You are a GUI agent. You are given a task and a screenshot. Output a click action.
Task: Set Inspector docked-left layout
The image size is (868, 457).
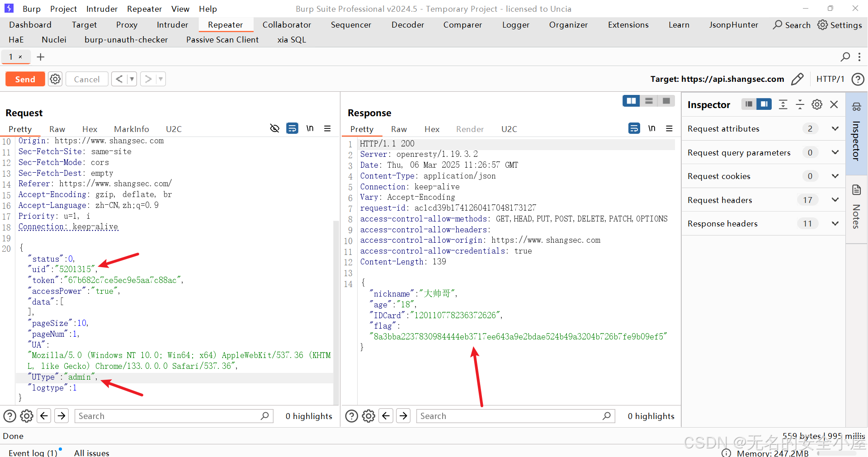pos(749,104)
